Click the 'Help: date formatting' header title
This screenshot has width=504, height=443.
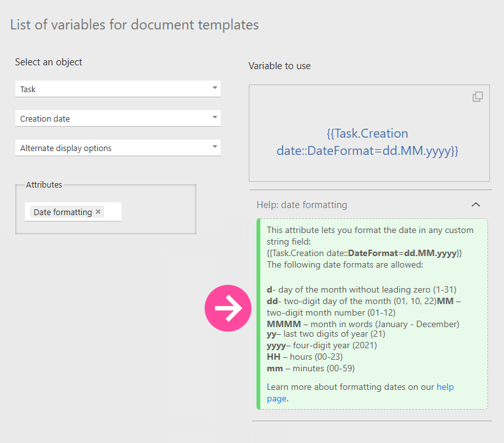point(302,205)
